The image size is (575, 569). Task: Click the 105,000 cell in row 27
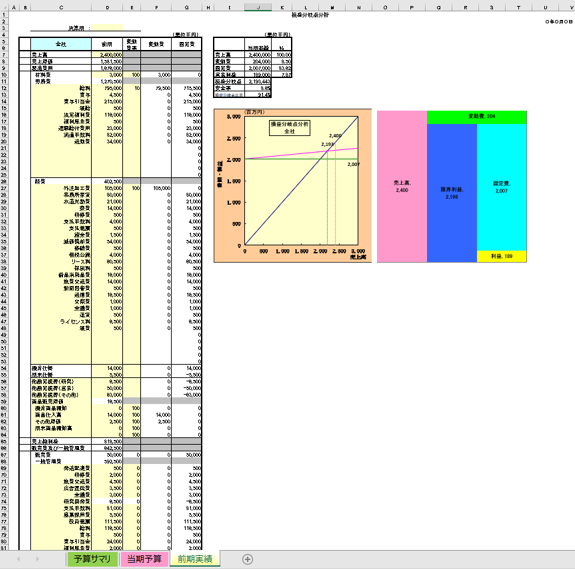tap(156, 188)
